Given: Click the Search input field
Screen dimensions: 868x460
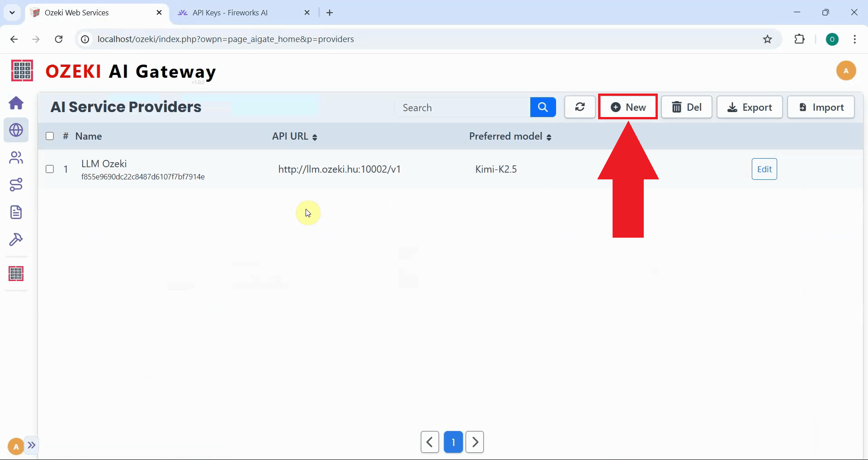Looking at the screenshot, I should click(463, 108).
